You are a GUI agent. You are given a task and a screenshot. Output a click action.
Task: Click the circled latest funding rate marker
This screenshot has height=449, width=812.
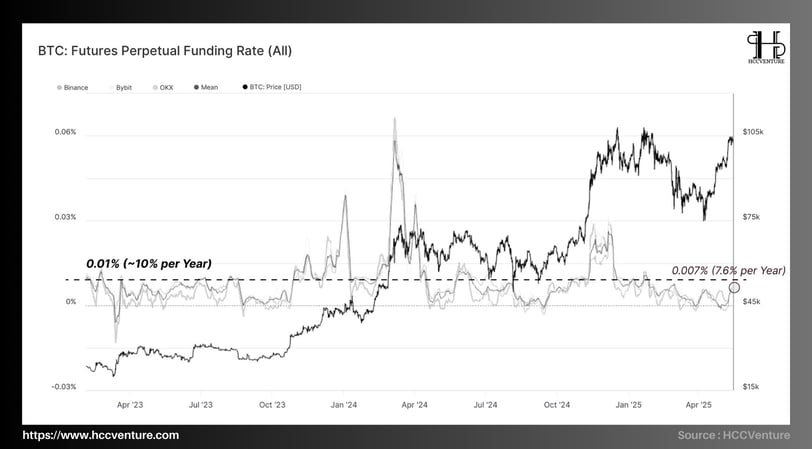coord(734,287)
